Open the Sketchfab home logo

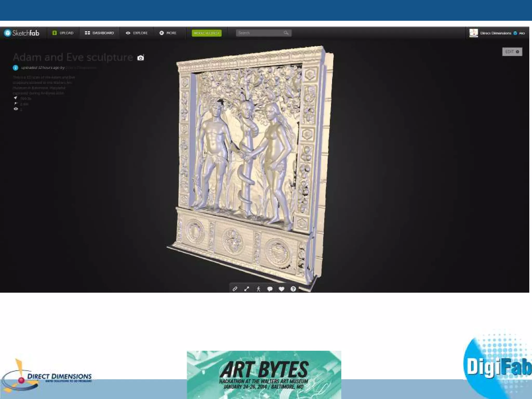22,33
